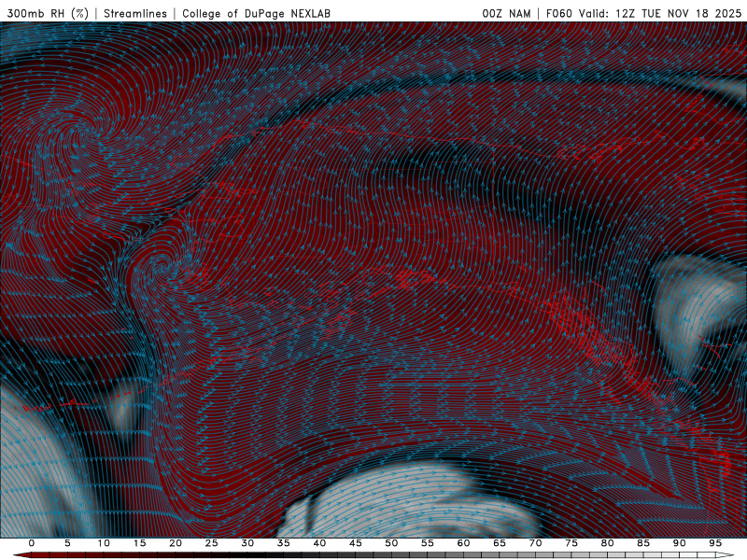
Task: Click the "60" color bar value
Action: 463,543
